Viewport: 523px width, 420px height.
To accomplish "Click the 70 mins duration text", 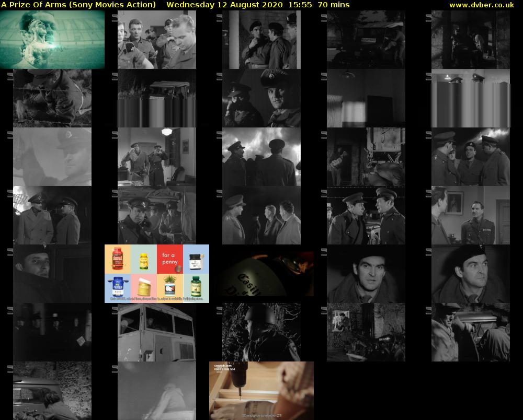I will coord(334,5).
